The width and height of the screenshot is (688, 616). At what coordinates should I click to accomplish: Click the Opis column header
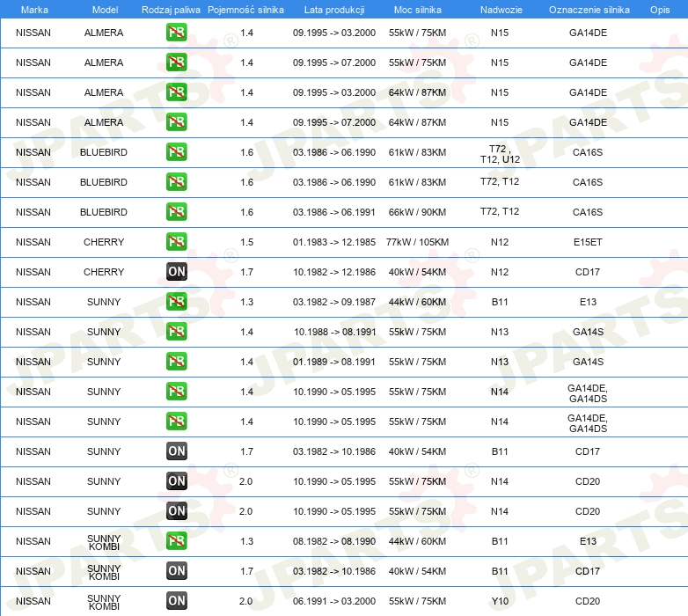tap(660, 10)
